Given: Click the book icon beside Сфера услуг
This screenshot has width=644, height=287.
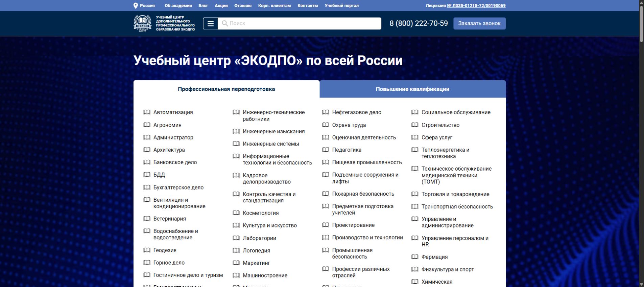Looking at the screenshot, I should tap(415, 137).
